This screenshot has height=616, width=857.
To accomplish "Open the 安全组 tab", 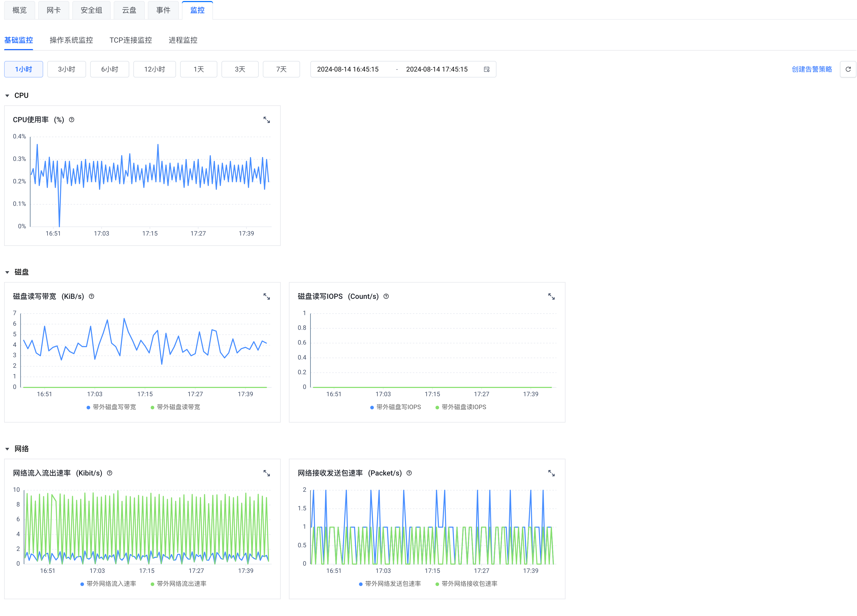I will click(x=91, y=10).
